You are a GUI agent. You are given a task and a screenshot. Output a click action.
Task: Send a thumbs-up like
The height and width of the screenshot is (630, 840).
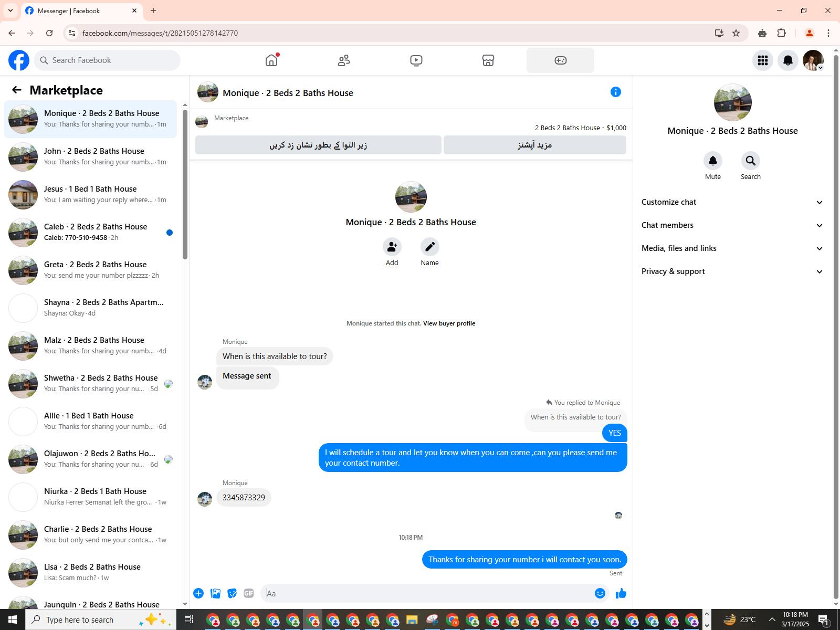click(621, 593)
